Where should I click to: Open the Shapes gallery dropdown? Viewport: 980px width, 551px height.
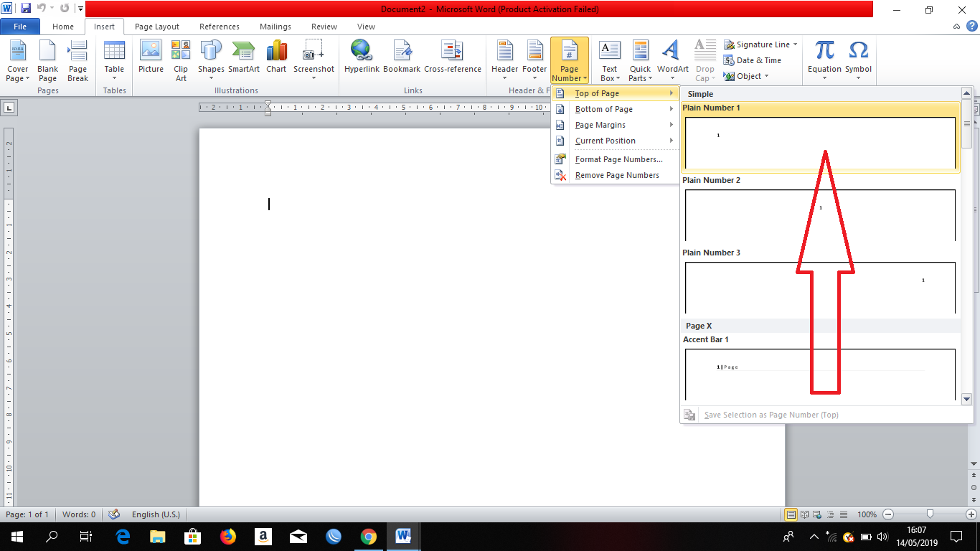pyautogui.click(x=211, y=60)
